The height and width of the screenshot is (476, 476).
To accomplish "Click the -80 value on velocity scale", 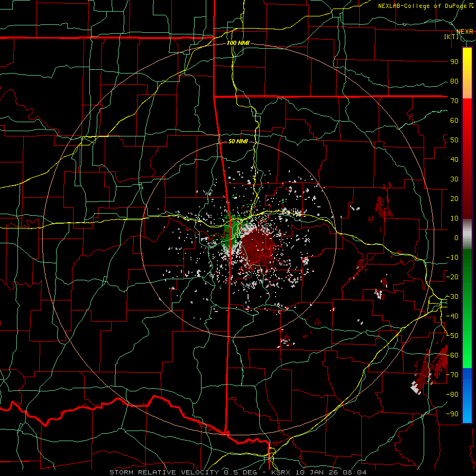I will (x=452, y=395).
